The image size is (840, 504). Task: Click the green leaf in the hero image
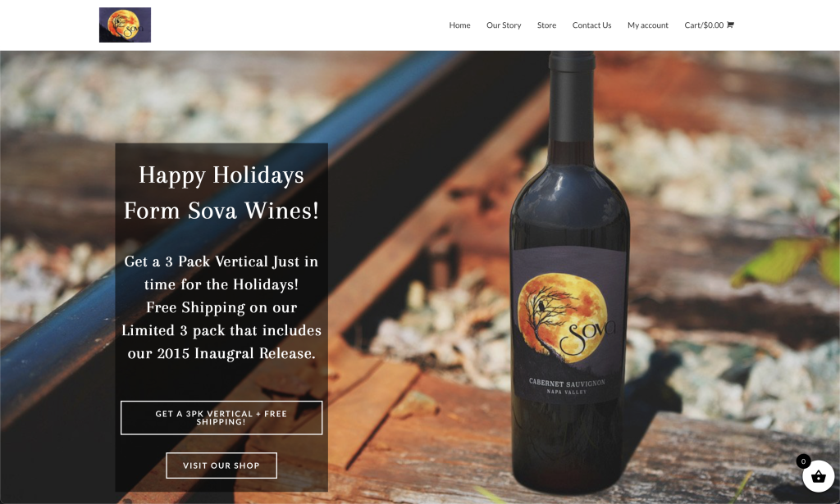tap(787, 260)
